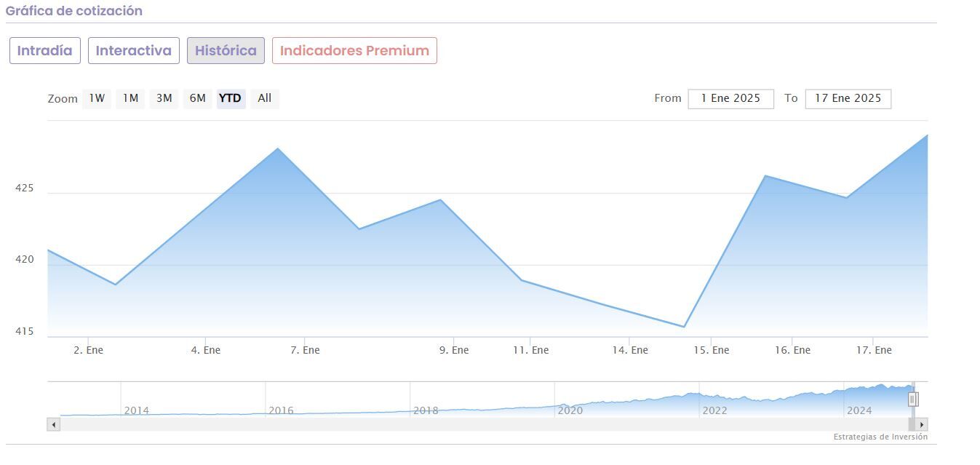This screenshot has width=980, height=465.
Task: Click the navigator scrollbar track
Action: (480, 424)
